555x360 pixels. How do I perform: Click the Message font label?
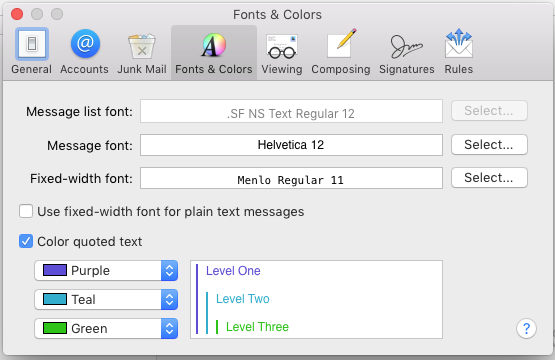coord(90,145)
